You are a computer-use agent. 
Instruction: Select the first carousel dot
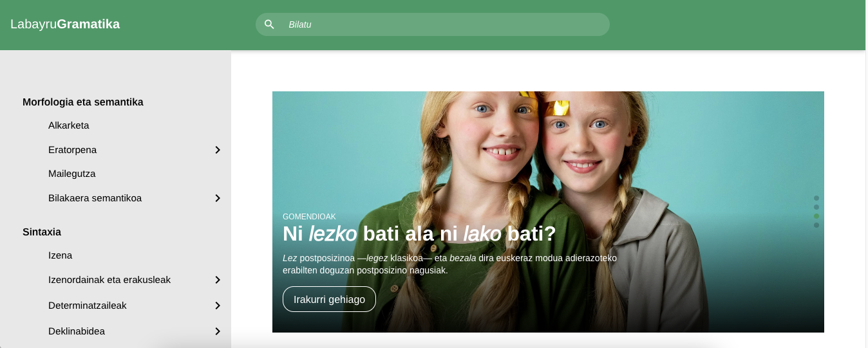point(816,198)
